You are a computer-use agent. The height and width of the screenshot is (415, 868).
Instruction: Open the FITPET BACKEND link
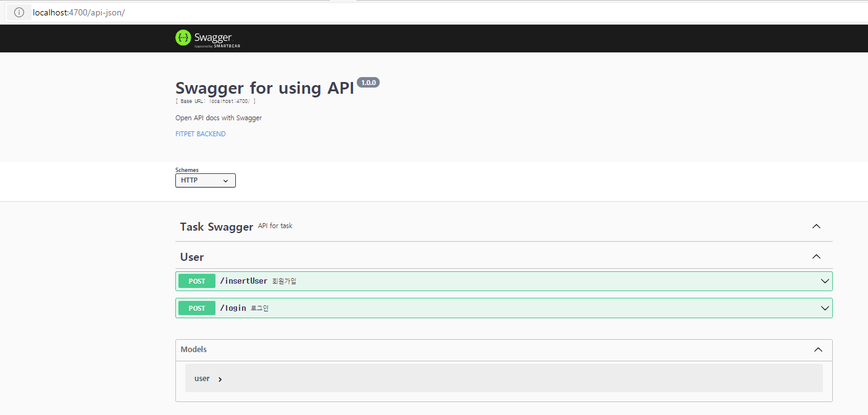point(201,134)
